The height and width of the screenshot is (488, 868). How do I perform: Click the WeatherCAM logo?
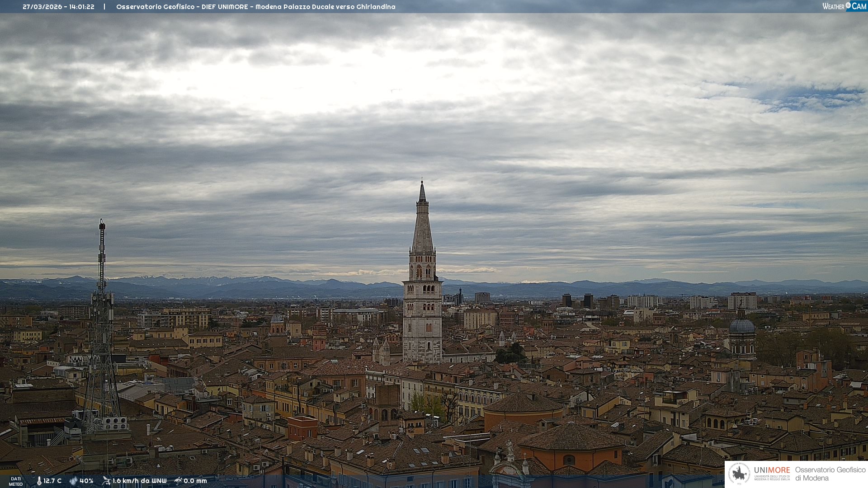tap(844, 6)
